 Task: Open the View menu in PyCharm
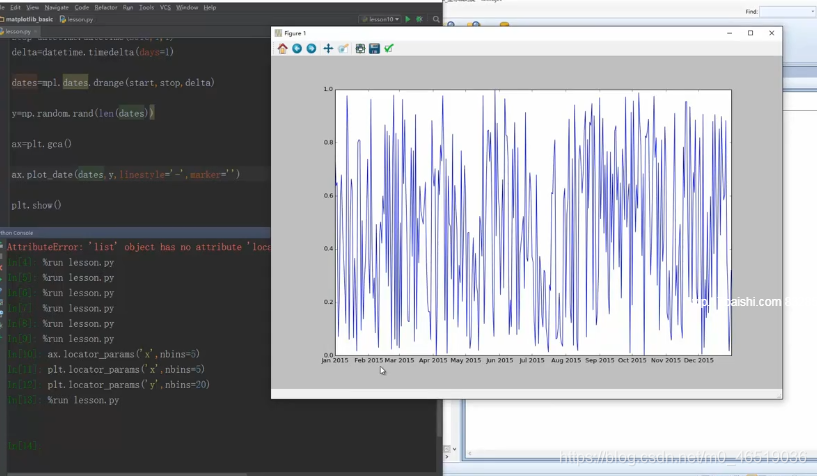click(32, 7)
